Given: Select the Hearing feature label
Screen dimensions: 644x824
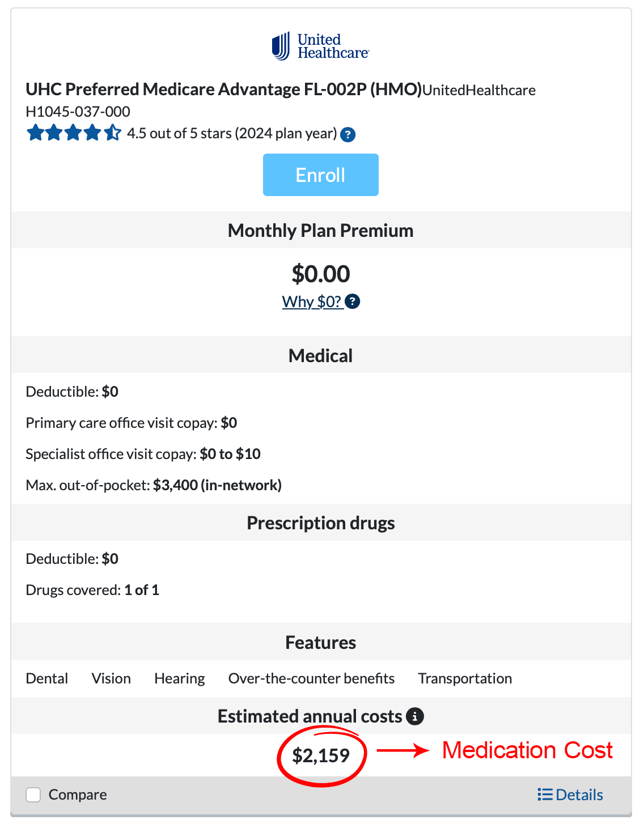Looking at the screenshot, I should 180,678.
